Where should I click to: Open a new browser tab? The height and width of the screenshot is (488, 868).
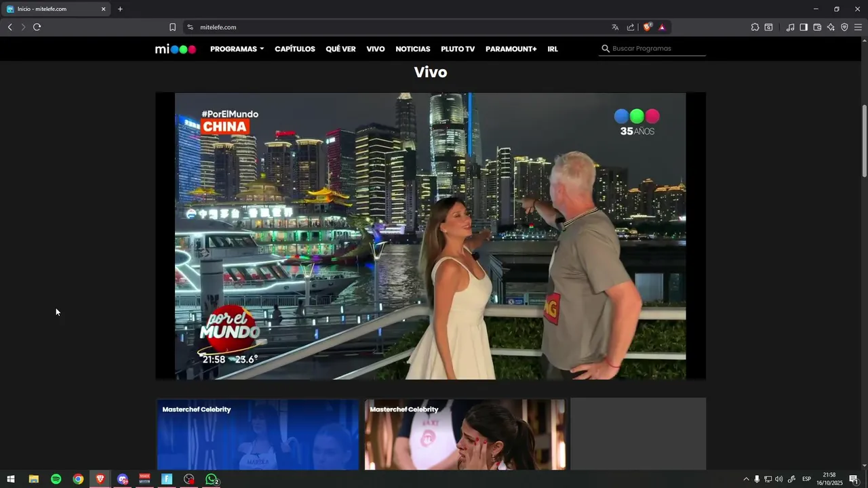[120, 9]
